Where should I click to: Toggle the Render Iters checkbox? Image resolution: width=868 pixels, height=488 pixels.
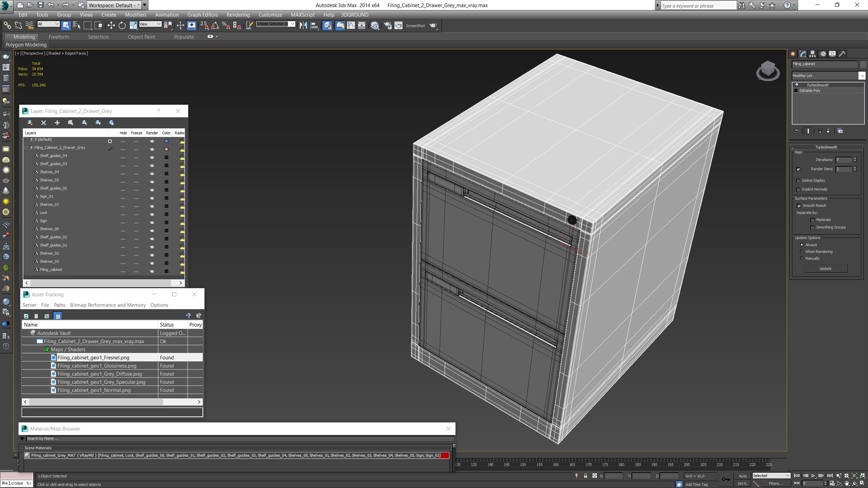coord(798,169)
